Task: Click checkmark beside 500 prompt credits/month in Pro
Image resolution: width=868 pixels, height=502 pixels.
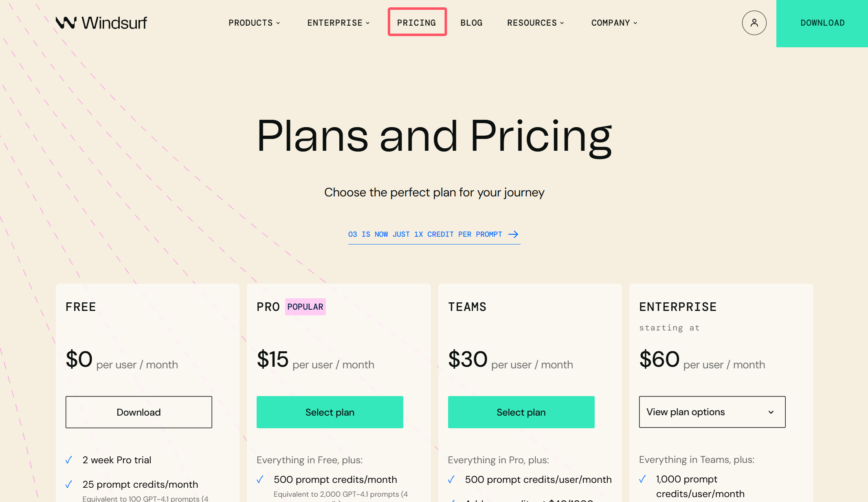Action: 260,480
